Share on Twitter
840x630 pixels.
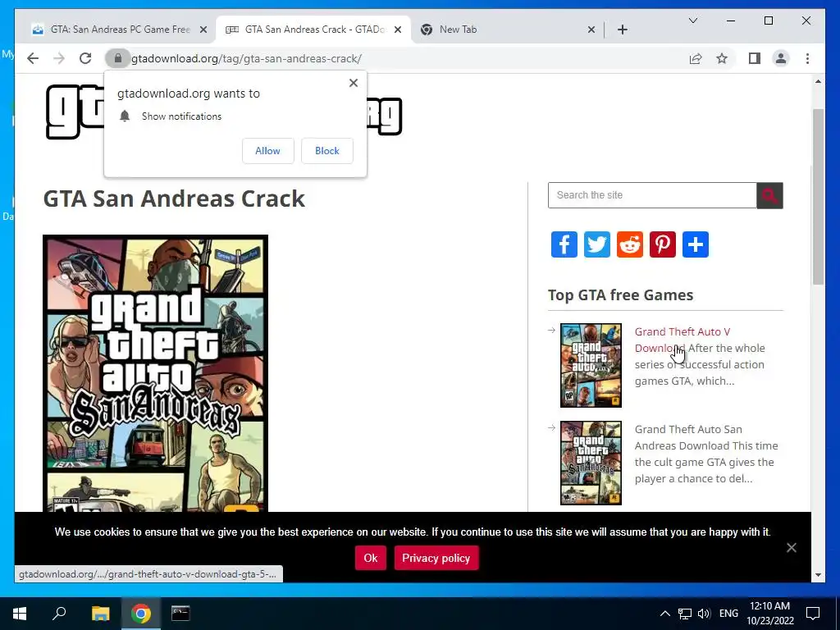click(x=597, y=244)
